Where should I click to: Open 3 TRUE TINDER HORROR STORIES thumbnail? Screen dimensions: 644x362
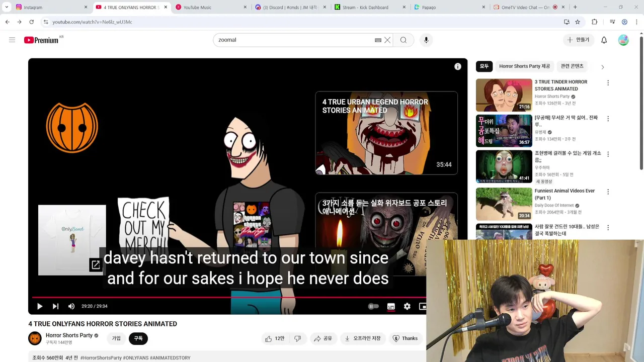click(x=504, y=95)
